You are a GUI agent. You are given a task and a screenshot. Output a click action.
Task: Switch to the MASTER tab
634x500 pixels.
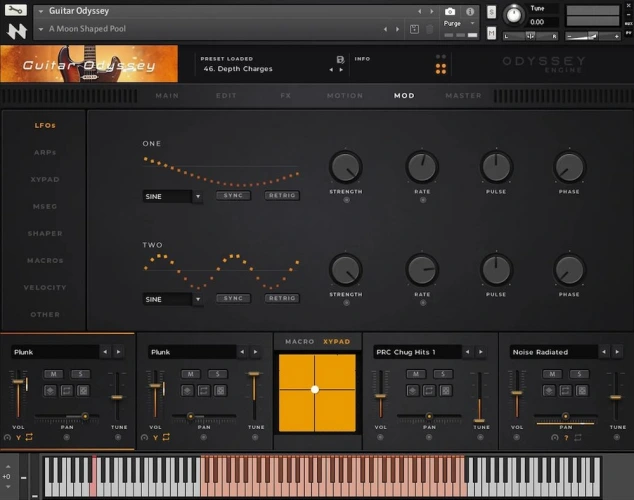click(x=463, y=96)
